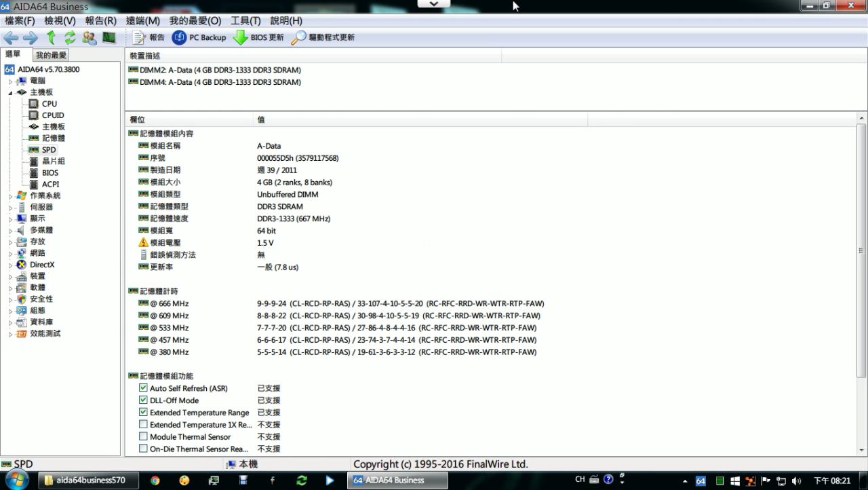The image size is (868, 490).
Task: Click the AIDA64 tray icon in notification area
Action: coord(701,480)
